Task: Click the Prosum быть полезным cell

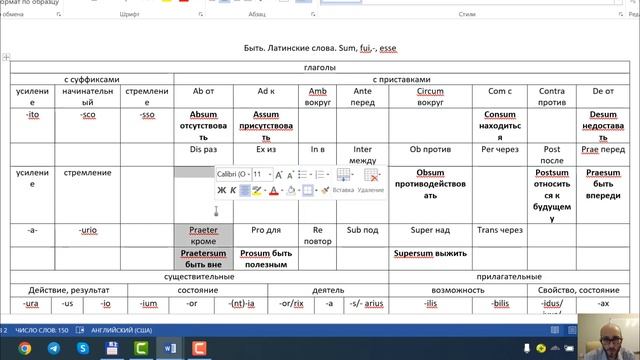Action: click(266, 259)
